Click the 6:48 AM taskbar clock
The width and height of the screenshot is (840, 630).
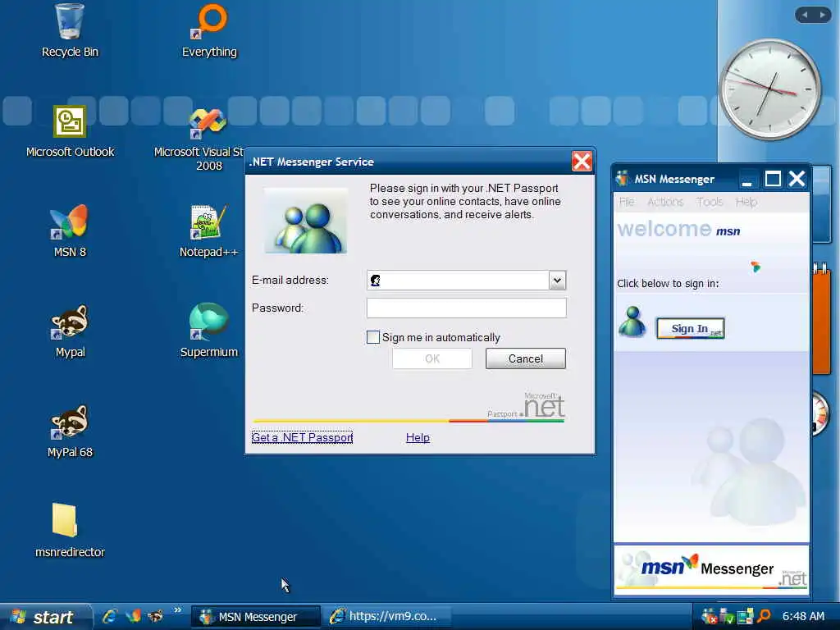[x=803, y=617]
